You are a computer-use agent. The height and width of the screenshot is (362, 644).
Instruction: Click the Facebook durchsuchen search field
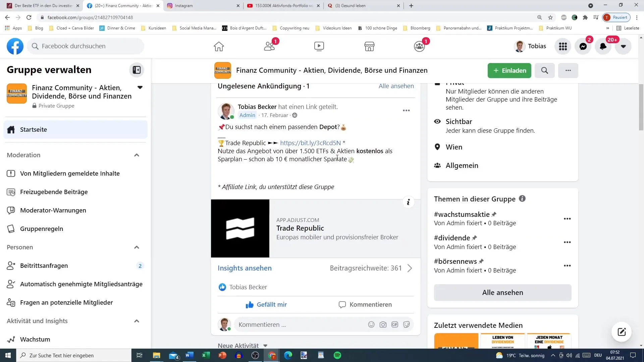tap(86, 46)
